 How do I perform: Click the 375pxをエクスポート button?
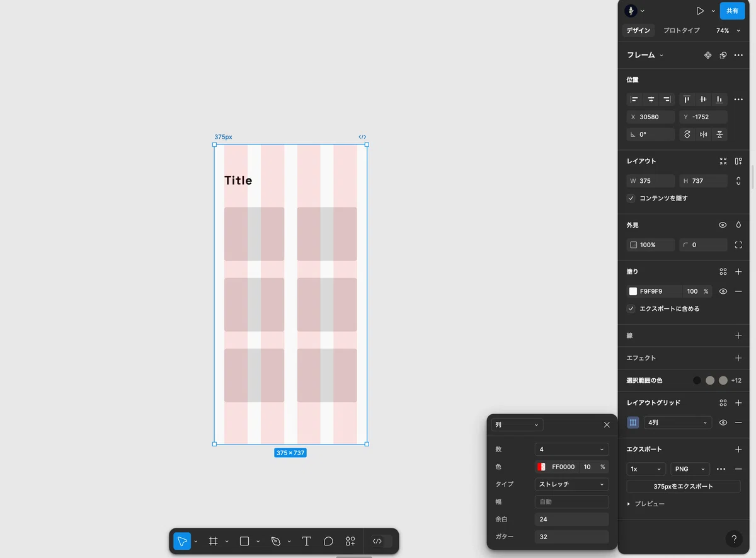click(x=684, y=487)
